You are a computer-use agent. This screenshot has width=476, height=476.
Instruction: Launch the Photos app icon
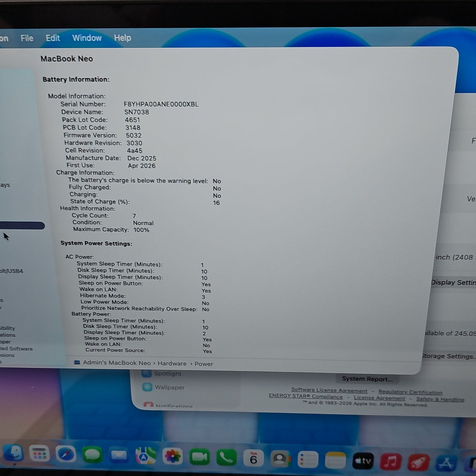[x=173, y=457]
